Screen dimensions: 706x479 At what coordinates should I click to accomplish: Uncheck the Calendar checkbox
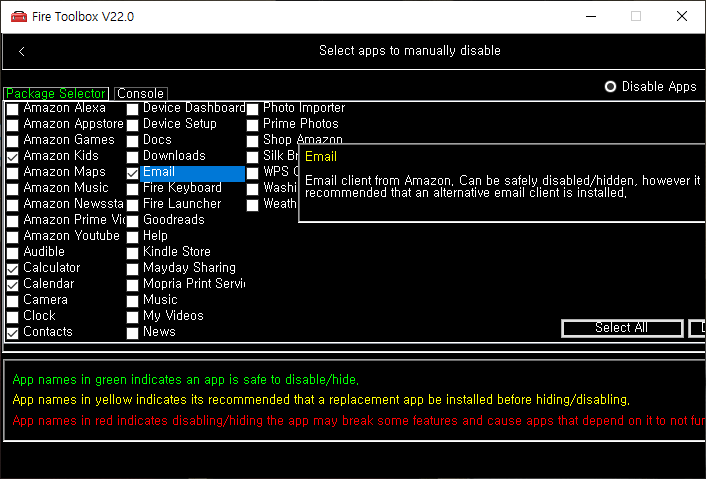(13, 285)
